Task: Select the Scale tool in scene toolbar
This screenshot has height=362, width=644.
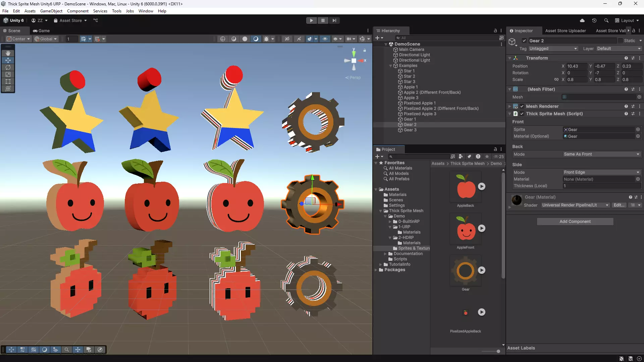Action: (x=8, y=74)
